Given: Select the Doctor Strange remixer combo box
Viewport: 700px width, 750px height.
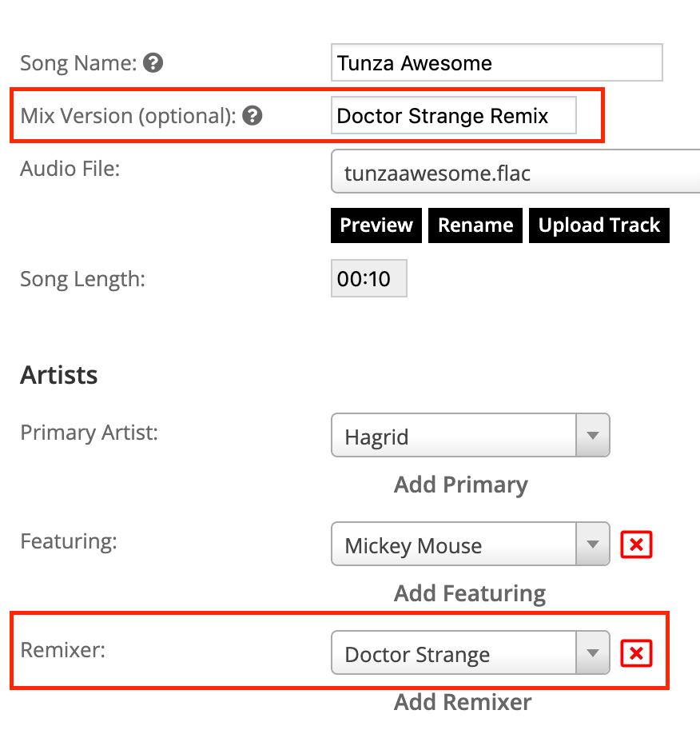Looking at the screenshot, I should pos(470,652).
